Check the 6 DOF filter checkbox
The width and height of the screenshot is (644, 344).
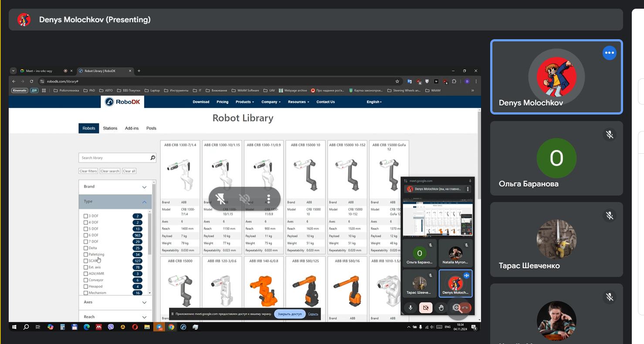click(86, 235)
